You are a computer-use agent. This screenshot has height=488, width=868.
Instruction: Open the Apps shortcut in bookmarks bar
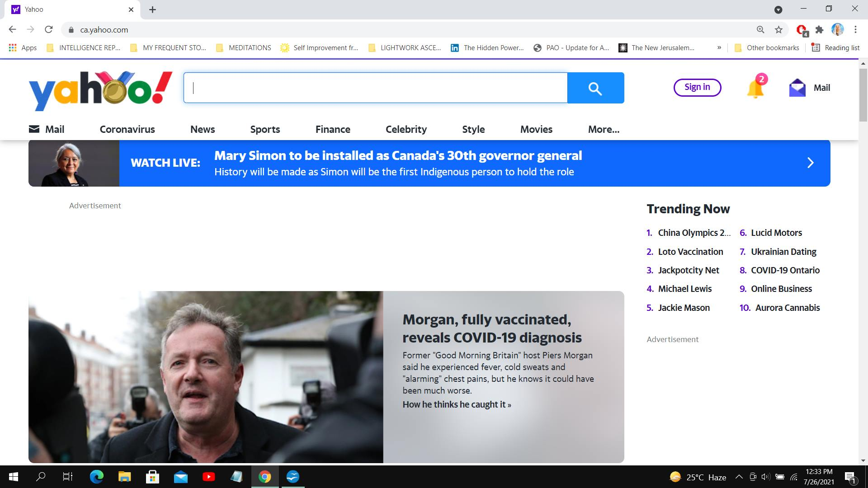[x=23, y=47]
